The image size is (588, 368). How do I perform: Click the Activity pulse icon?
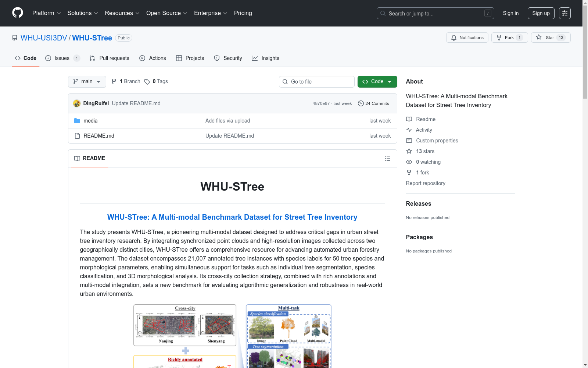(x=409, y=130)
